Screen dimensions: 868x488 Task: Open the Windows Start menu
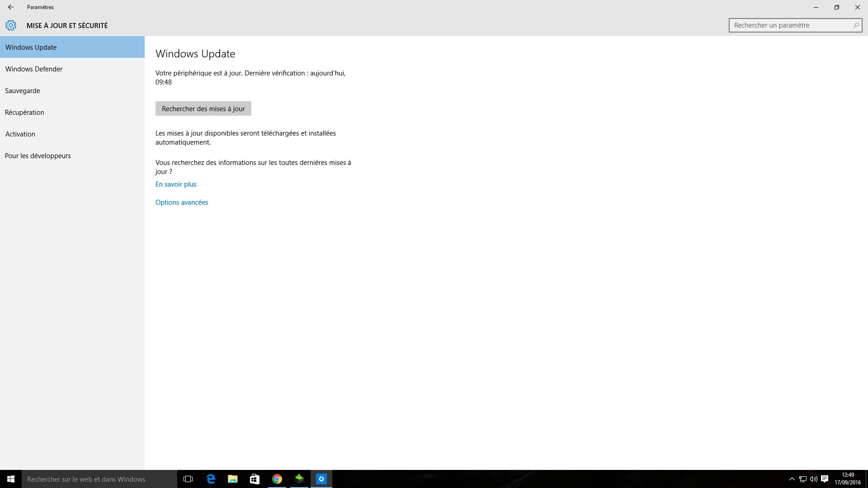tap(11, 479)
